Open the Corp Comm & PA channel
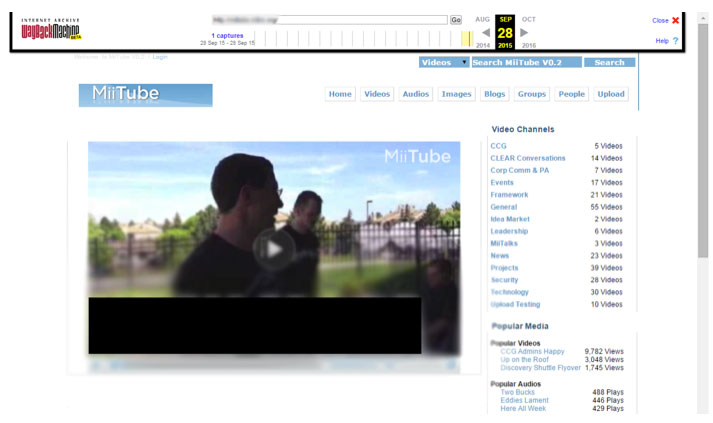The height and width of the screenshot is (423, 713). point(520,171)
